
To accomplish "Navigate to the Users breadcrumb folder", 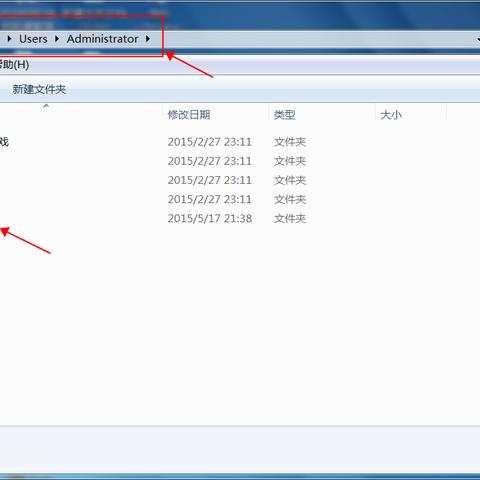I will [33, 39].
